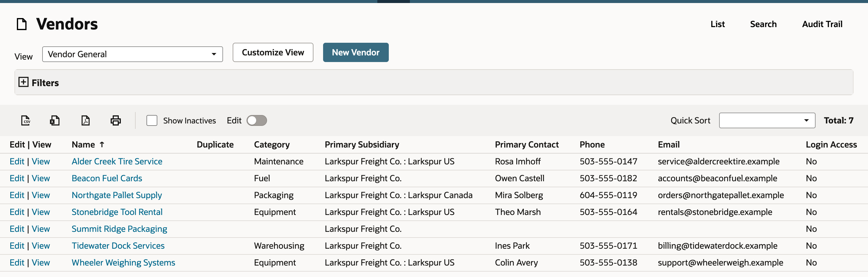This screenshot has width=868, height=277.
Task: Click email support@wheelerweigh.example
Action: pos(720,263)
